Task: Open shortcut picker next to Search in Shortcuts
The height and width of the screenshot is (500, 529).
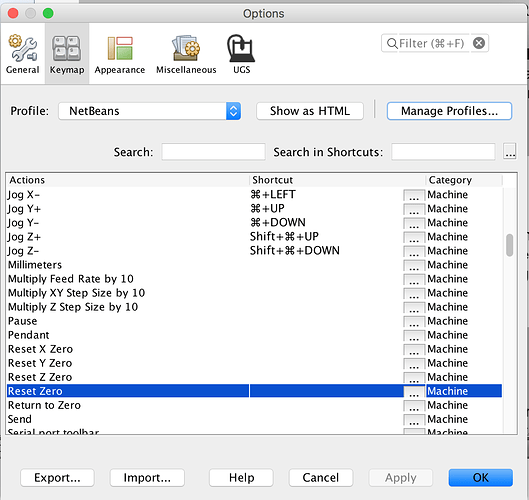Action: (510, 151)
